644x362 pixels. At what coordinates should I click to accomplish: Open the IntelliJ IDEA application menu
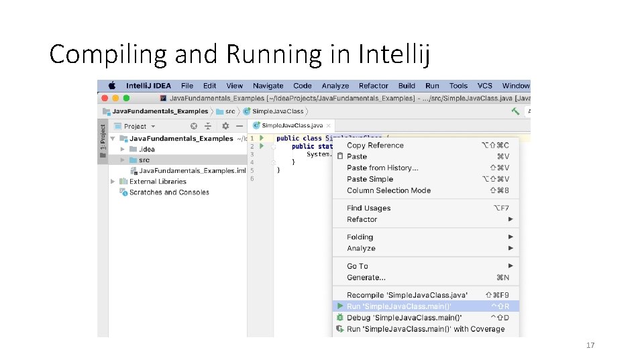tap(148, 86)
